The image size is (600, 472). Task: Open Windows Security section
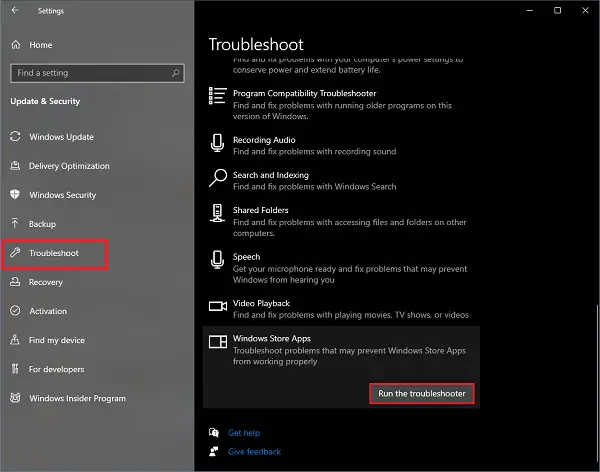(x=62, y=195)
